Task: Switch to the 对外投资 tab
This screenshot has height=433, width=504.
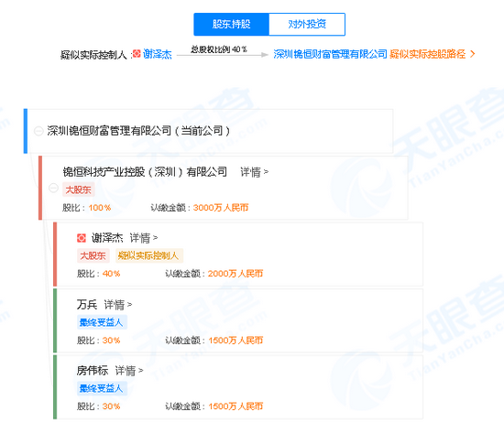Action: click(x=307, y=24)
